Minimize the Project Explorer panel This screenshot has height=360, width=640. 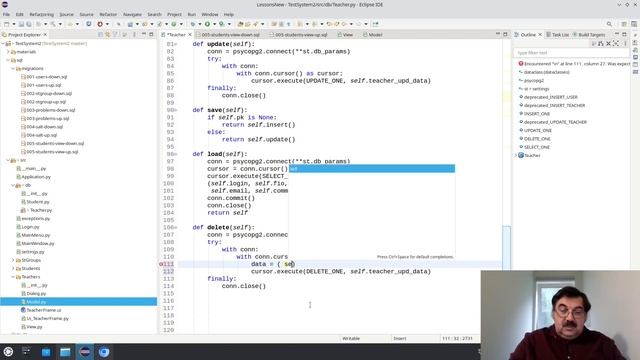[x=144, y=35]
